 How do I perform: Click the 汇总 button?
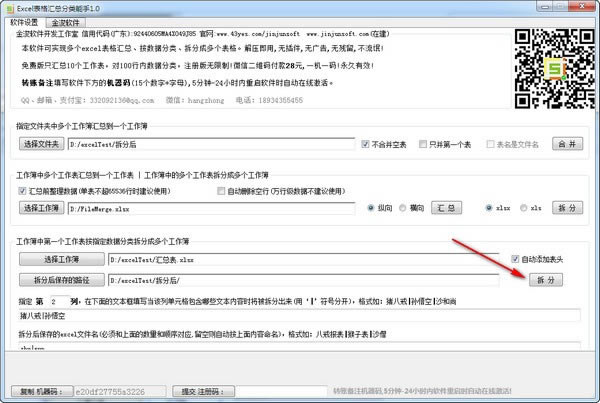446,208
